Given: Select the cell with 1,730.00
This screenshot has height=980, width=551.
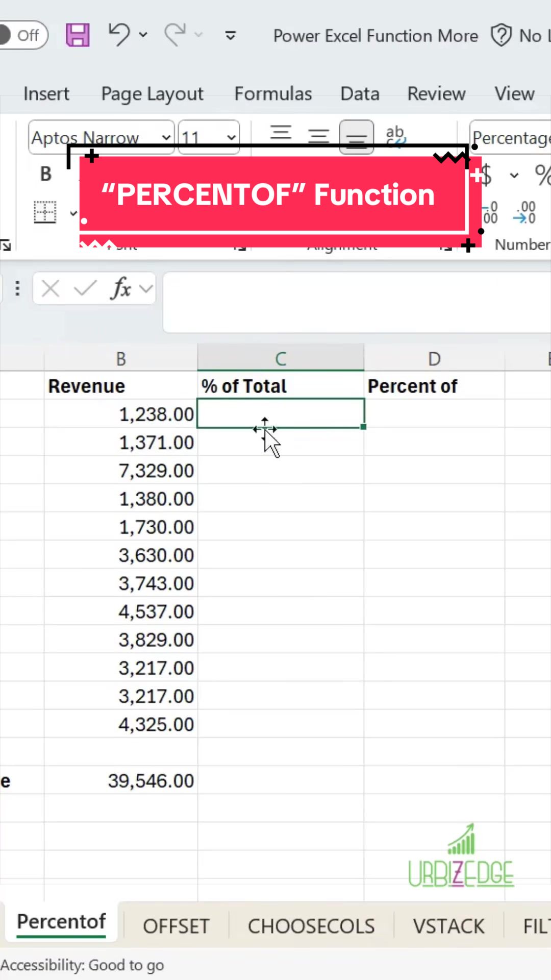Looking at the screenshot, I should [121, 527].
